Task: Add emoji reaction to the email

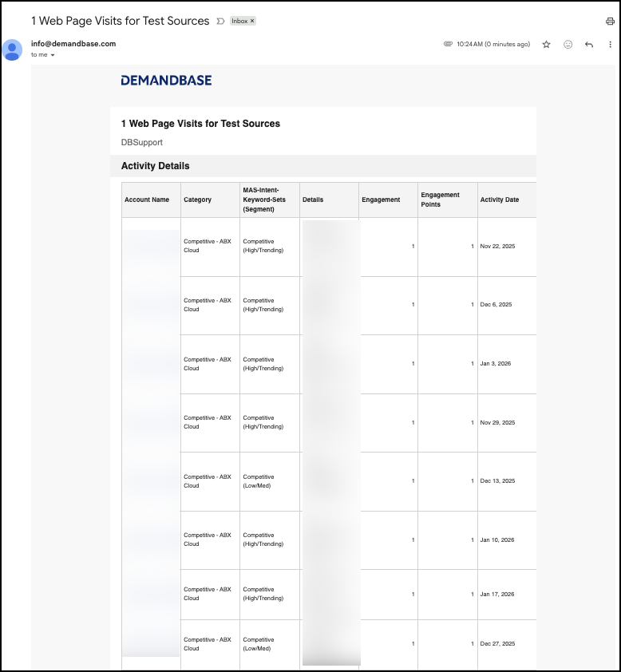Action: click(x=568, y=44)
